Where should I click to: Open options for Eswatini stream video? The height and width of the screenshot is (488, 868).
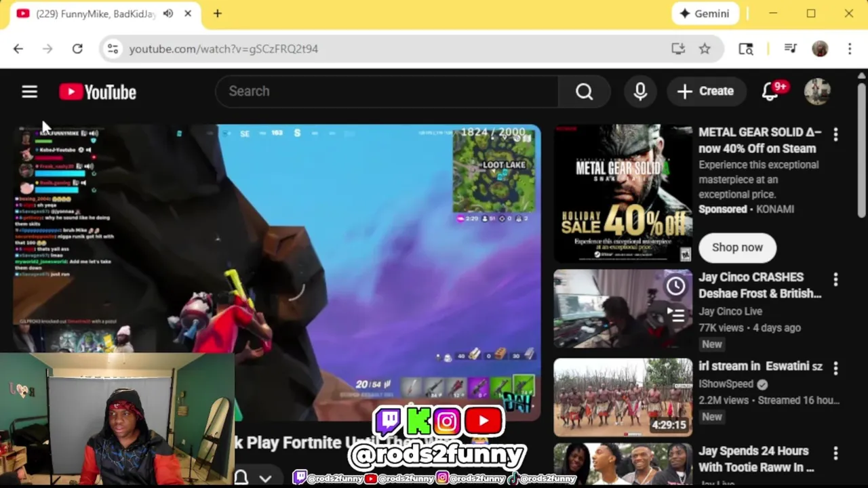(835, 368)
